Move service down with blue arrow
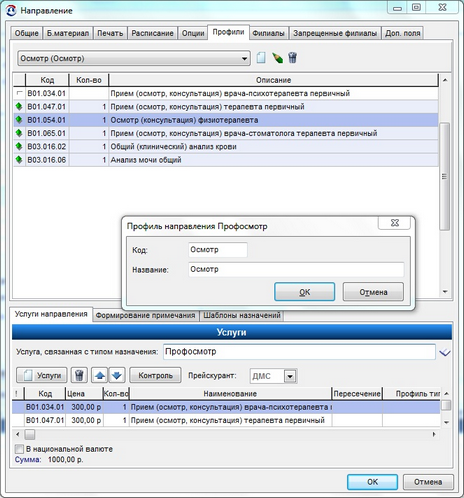The height and width of the screenshot is (498, 464). 117,375
